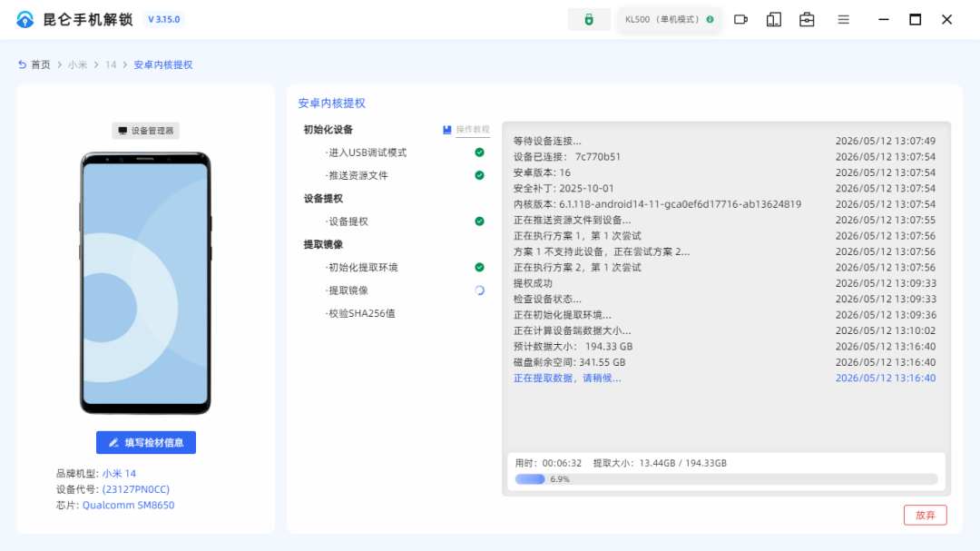The height and width of the screenshot is (551, 980).
Task: Click the blue 正在提取数据，请稍候 log line
Action: coord(567,378)
